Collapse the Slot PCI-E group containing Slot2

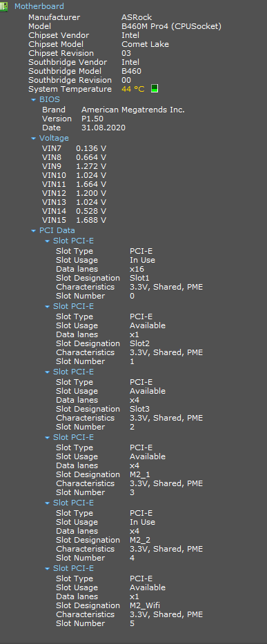(47, 306)
